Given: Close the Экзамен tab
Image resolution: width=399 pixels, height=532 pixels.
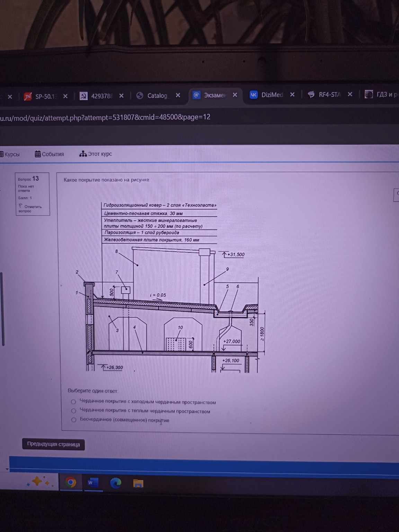Looking at the screenshot, I should 235,95.
